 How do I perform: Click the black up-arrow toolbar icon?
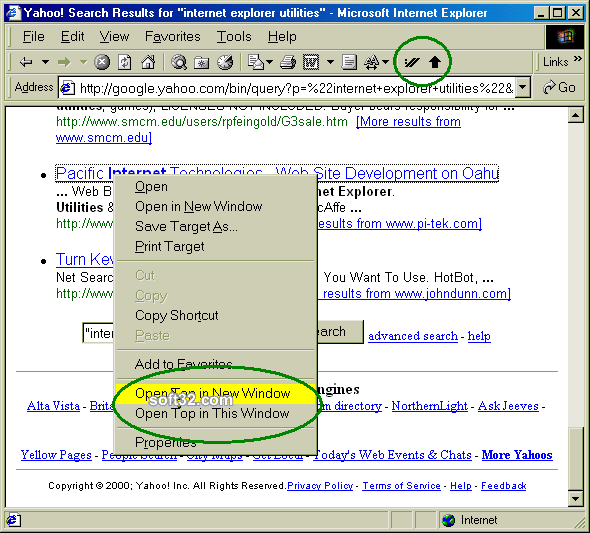coord(435,62)
